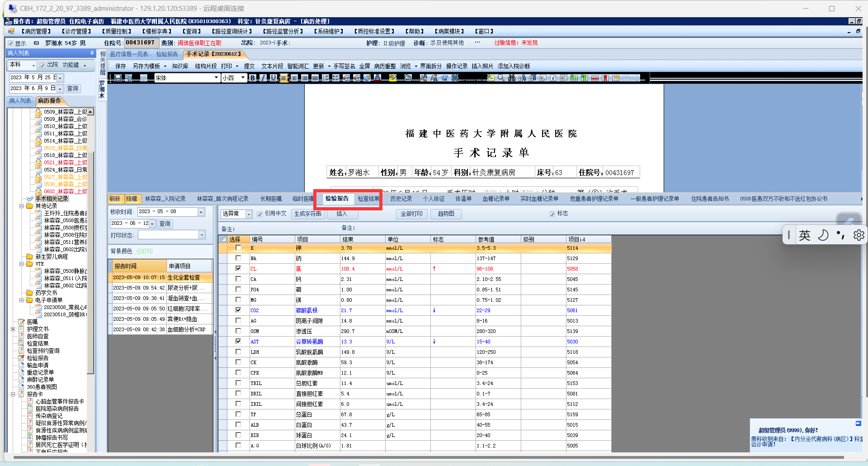The height and width of the screenshot is (466, 868).
Task: Open the 宋体 font name dropdown
Action: [x=216, y=78]
